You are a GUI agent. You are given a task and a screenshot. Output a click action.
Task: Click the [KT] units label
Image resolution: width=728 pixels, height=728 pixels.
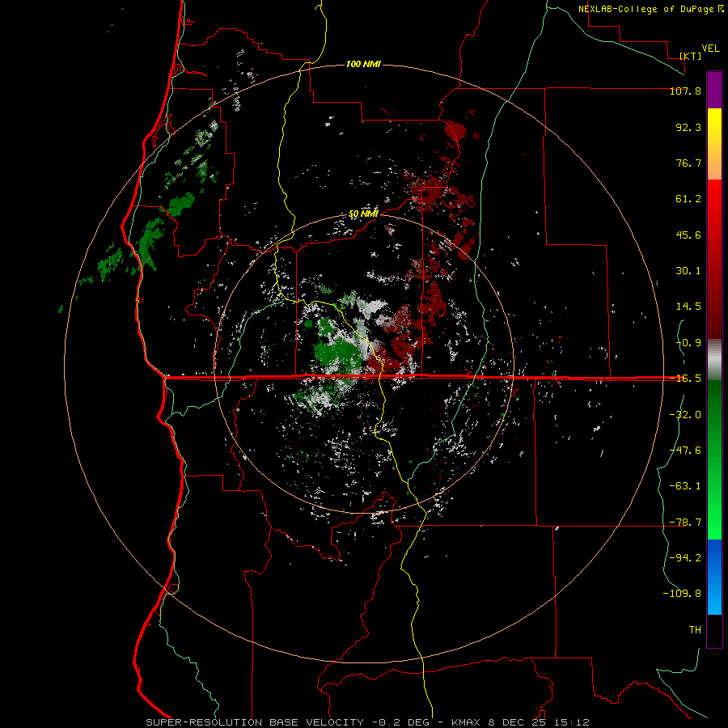coord(691,56)
